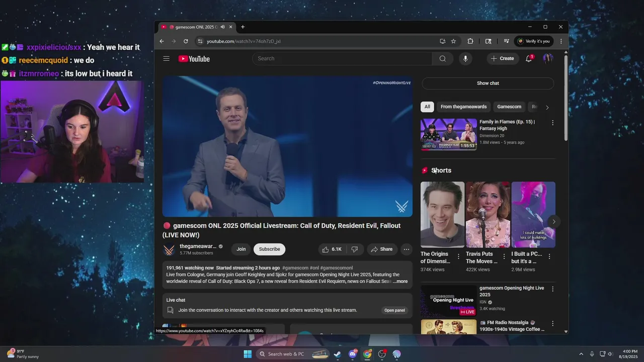Open the YouTube account avatar menu
644x362 pixels.
pos(548,58)
